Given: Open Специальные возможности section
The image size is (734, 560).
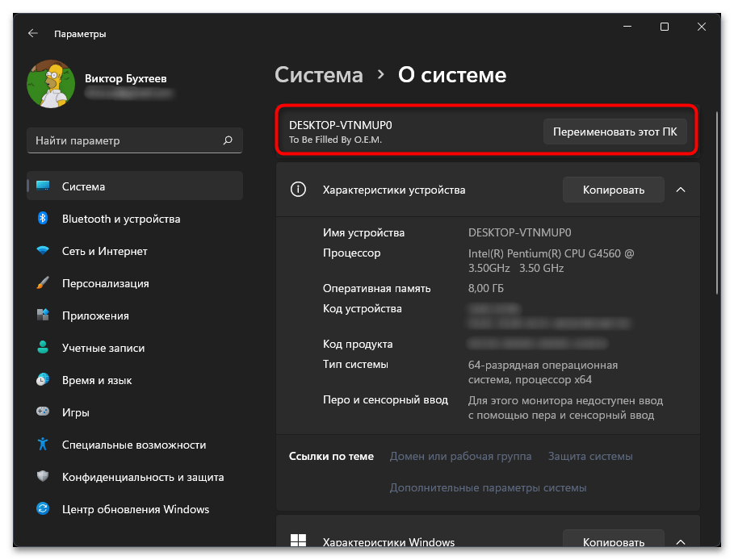Looking at the screenshot, I should (x=135, y=445).
